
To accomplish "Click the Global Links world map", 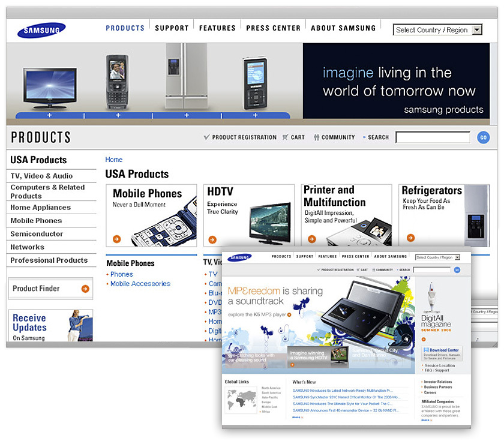I will pos(242,401).
